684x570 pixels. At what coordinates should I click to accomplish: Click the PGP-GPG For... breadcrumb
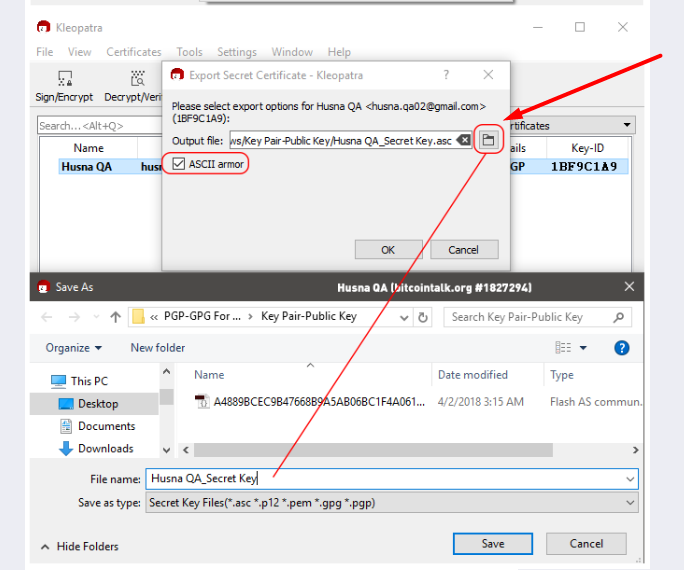coord(202,316)
